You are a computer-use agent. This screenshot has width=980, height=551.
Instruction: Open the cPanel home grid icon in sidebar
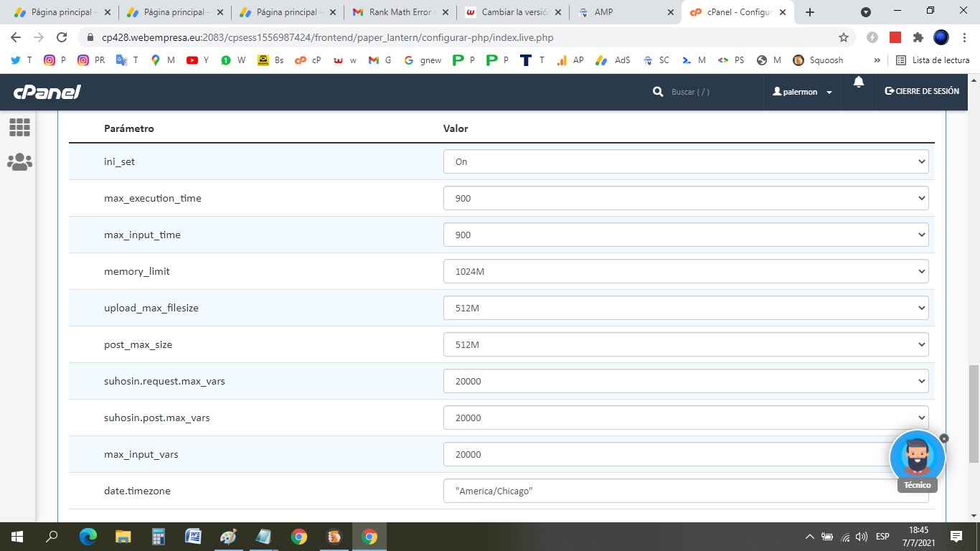[x=19, y=128]
